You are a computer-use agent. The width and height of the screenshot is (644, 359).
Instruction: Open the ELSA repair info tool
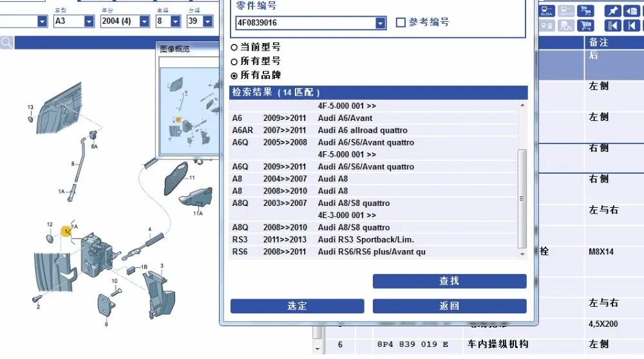(547, 11)
